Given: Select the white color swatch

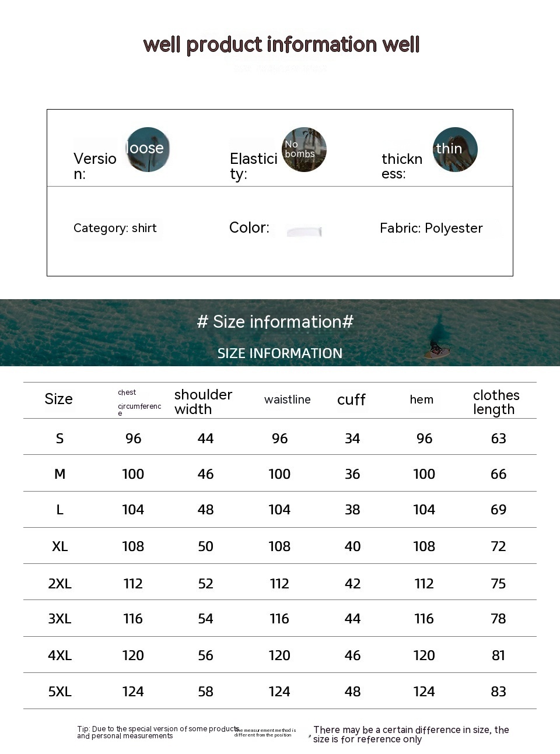Looking at the screenshot, I should coord(304,231).
